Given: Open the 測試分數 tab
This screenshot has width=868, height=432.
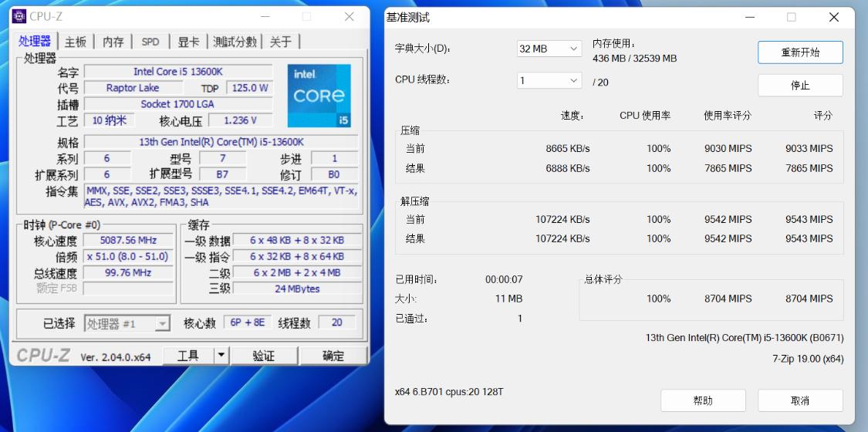Looking at the screenshot, I should point(235,42).
